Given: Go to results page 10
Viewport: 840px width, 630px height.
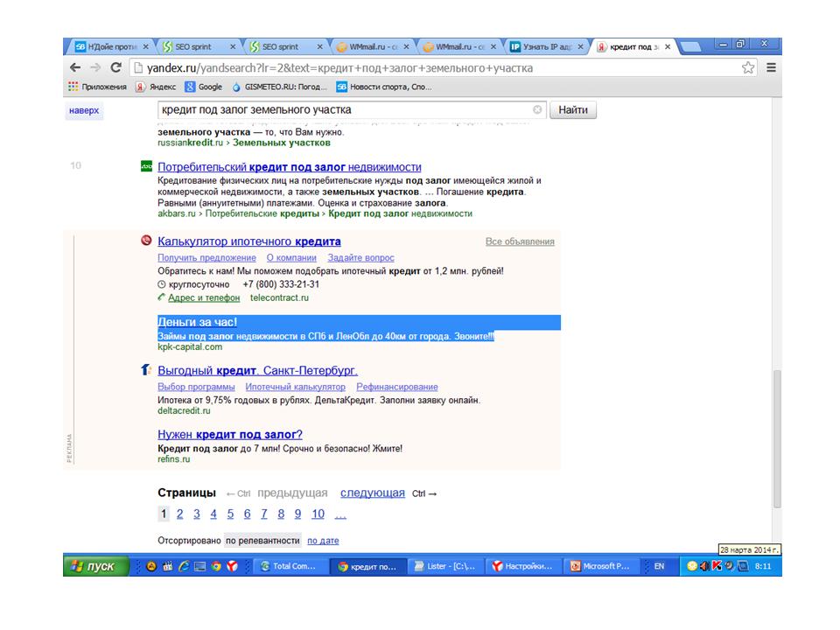Looking at the screenshot, I should click(x=318, y=514).
